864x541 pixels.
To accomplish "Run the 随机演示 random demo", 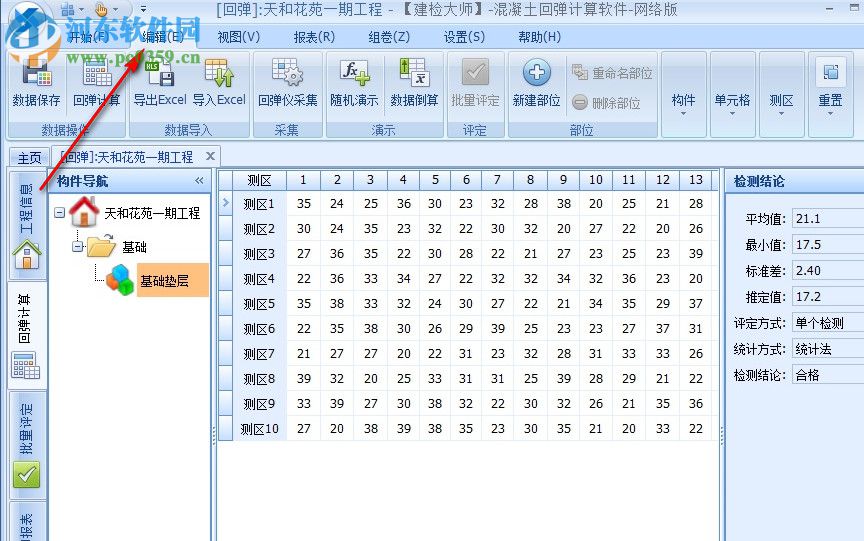I will point(354,83).
